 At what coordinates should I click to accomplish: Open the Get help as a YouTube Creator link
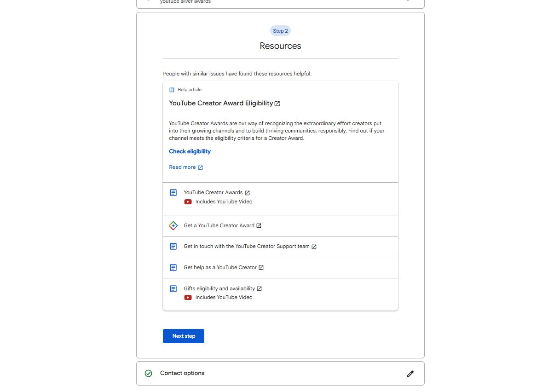click(x=220, y=267)
